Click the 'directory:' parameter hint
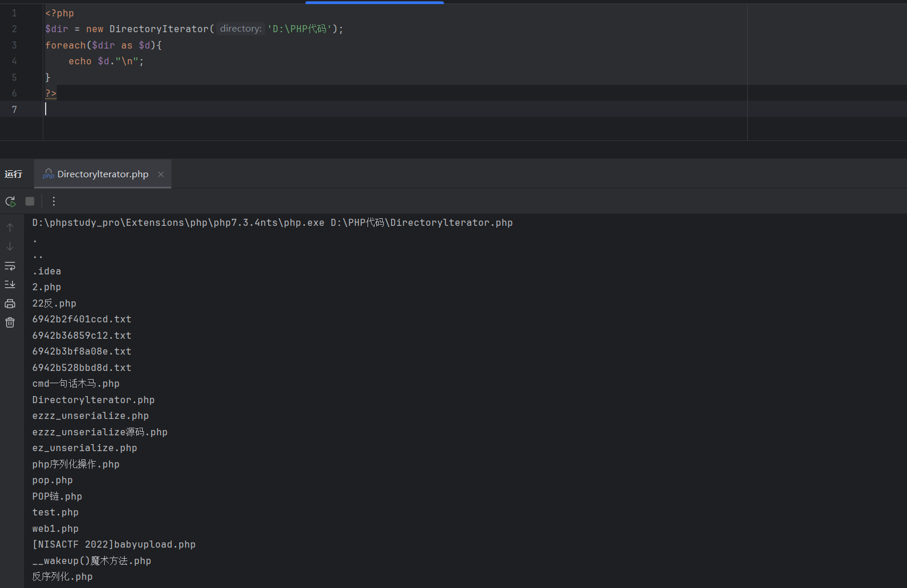Screen dimensions: 907x588 click(241, 29)
